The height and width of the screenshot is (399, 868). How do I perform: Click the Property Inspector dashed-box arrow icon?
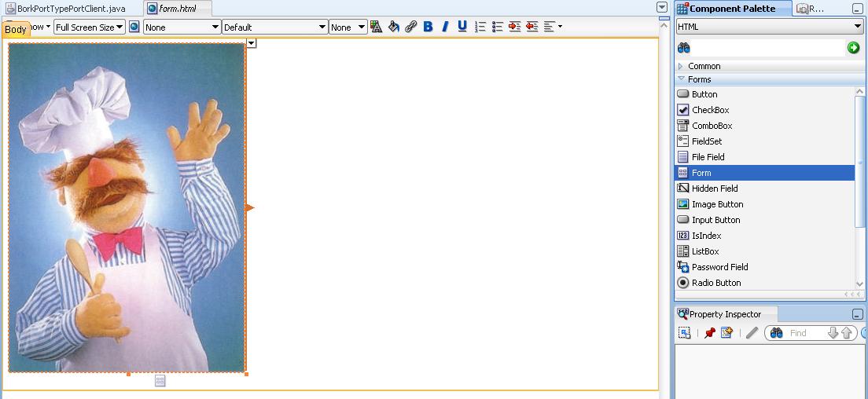(685, 333)
